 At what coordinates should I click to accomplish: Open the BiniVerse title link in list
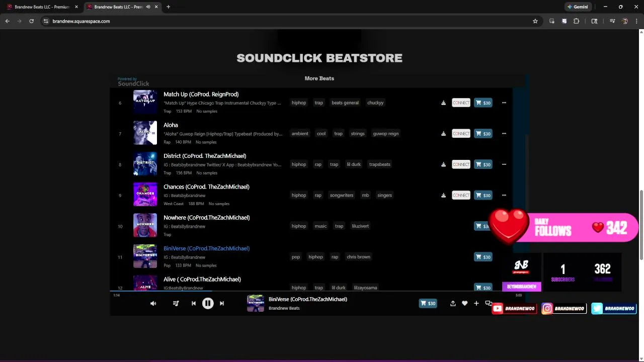[206, 248]
